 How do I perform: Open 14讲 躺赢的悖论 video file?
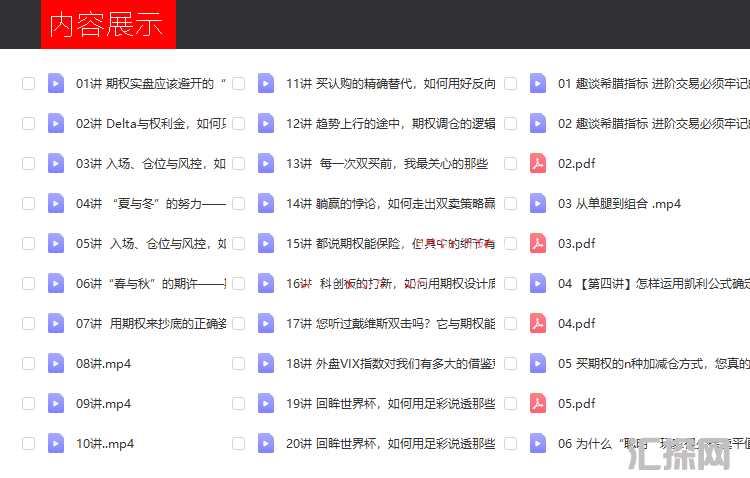click(x=390, y=204)
